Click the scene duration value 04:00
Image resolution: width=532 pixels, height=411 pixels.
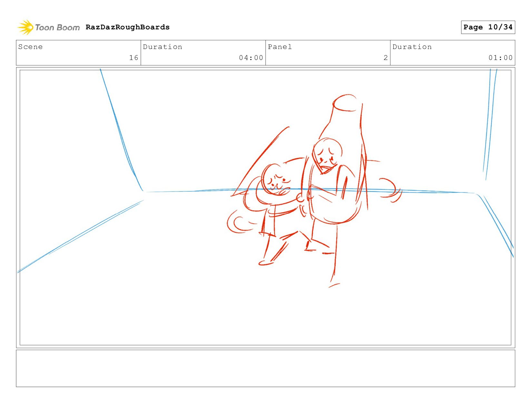click(x=251, y=58)
